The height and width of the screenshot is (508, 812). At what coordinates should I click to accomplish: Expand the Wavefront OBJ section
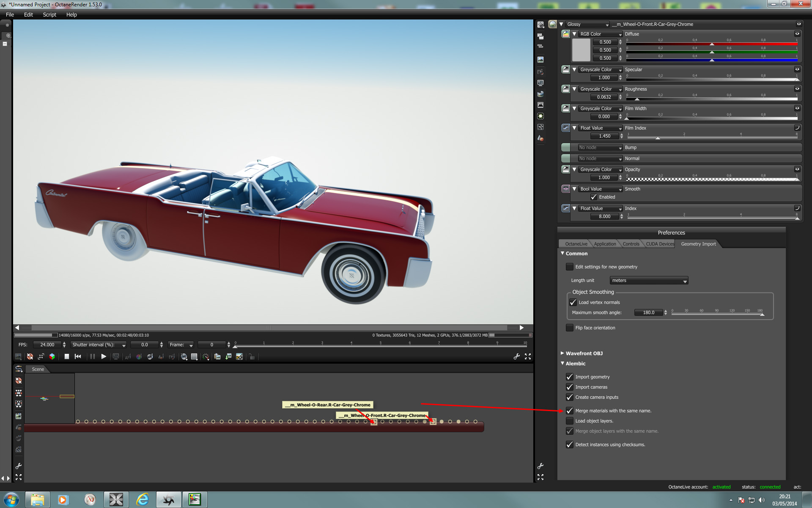click(x=584, y=353)
